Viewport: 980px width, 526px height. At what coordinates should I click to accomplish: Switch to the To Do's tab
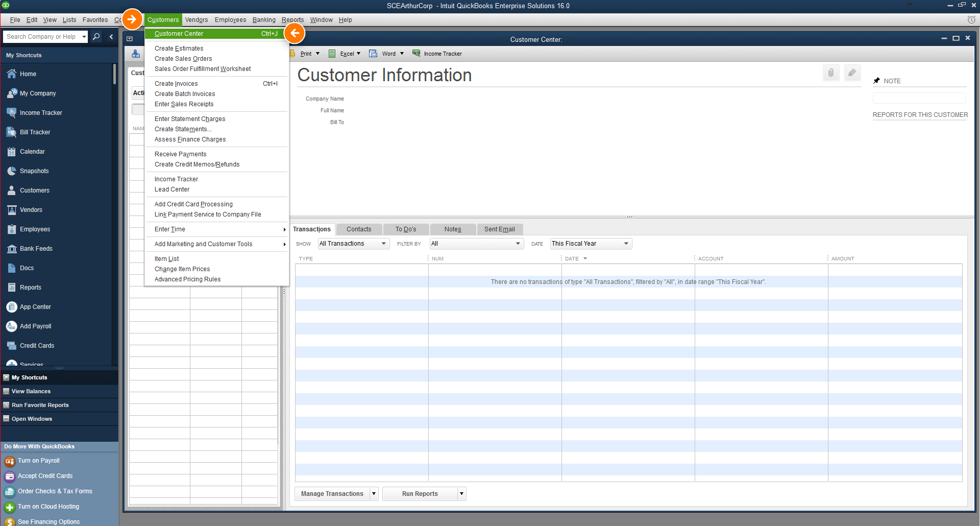coord(406,229)
